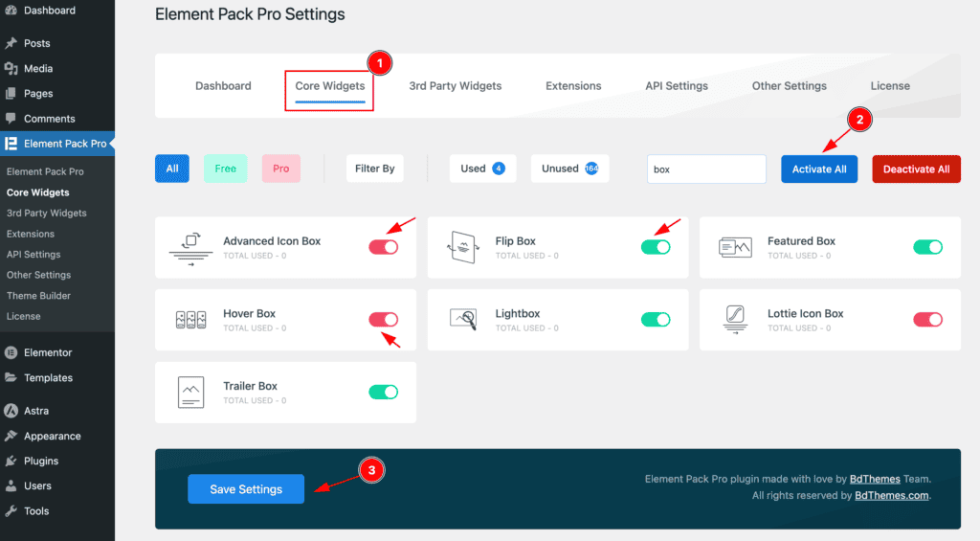Click the Activate All button
980x541 pixels.
pos(819,169)
